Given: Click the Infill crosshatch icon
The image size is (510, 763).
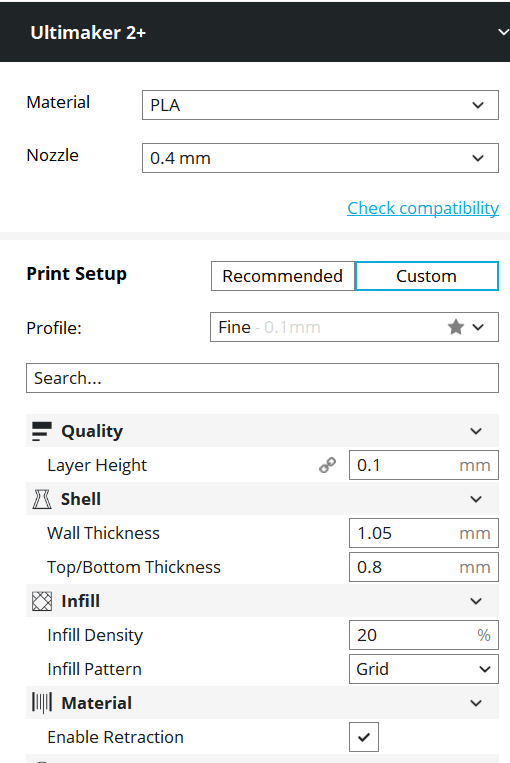Looking at the screenshot, I should point(41,601).
